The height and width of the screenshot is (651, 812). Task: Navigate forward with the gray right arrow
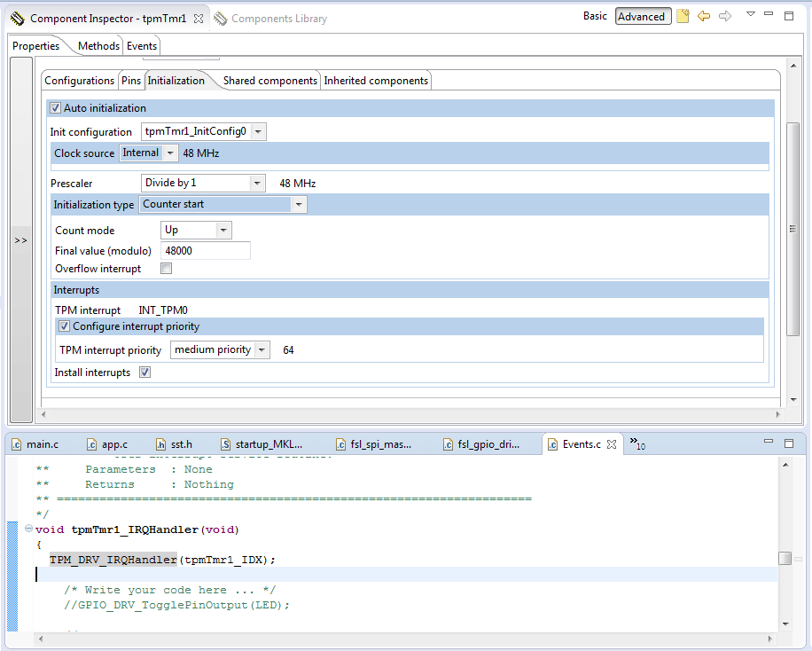tap(725, 16)
